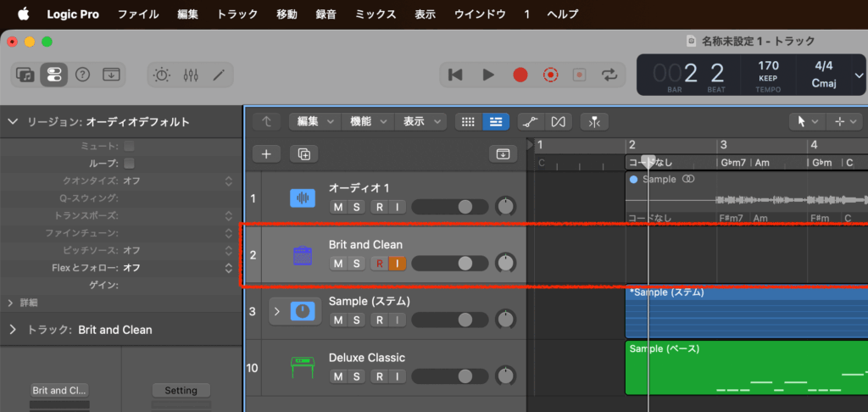Go to beginning of project

coord(455,75)
